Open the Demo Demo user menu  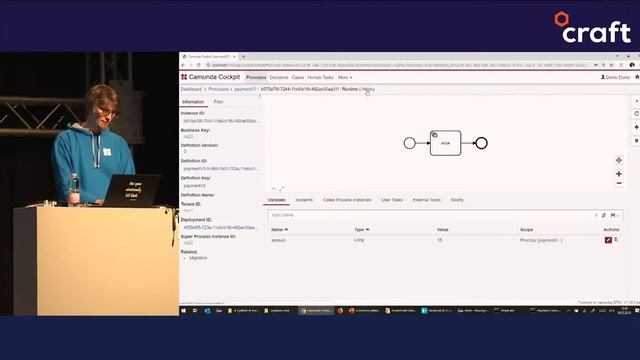(615, 77)
